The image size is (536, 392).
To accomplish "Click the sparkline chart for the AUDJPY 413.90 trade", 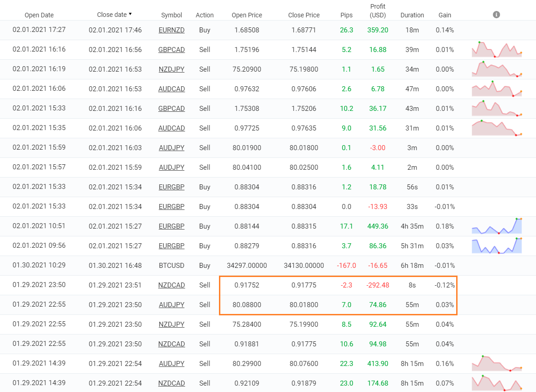I will [x=497, y=364].
